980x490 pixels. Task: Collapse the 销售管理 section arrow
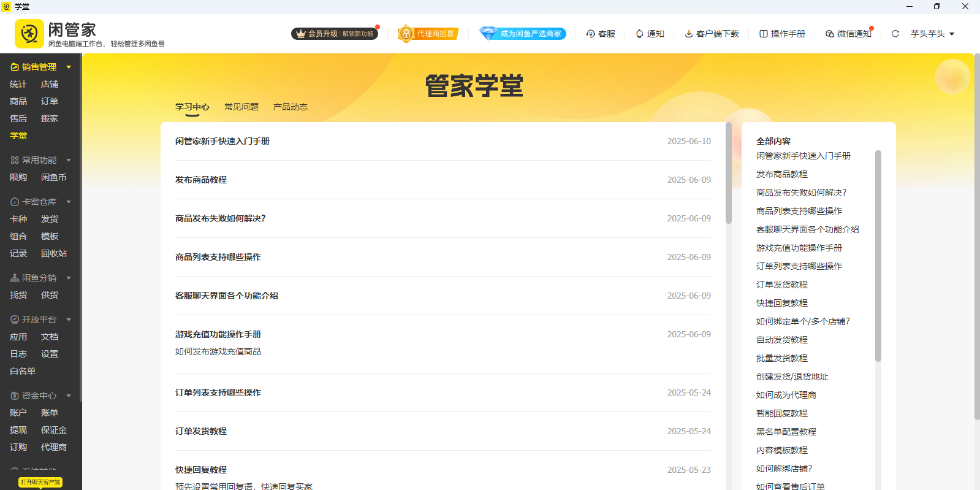tap(69, 67)
